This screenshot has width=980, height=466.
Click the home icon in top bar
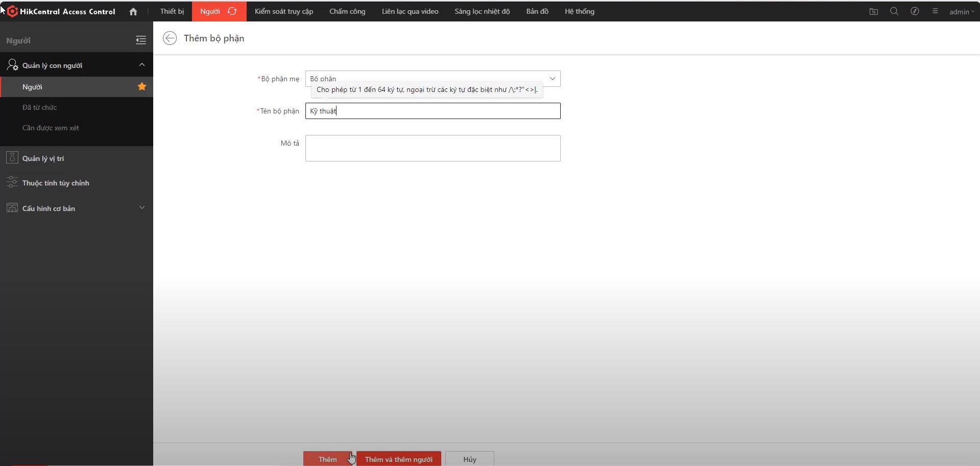(x=133, y=11)
